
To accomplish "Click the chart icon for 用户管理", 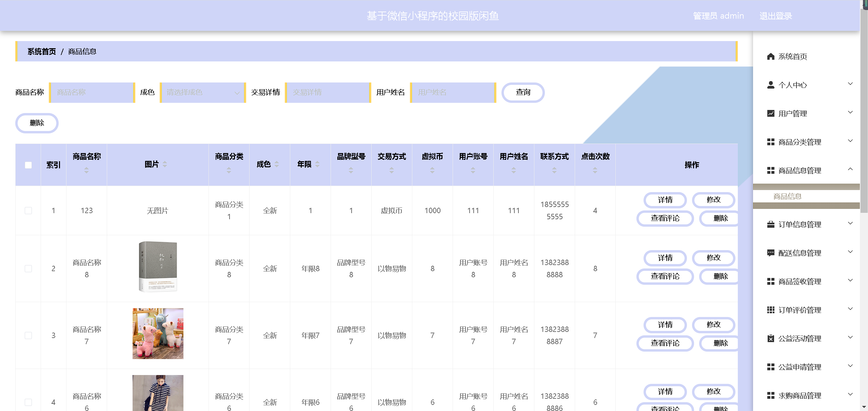I will 770,113.
